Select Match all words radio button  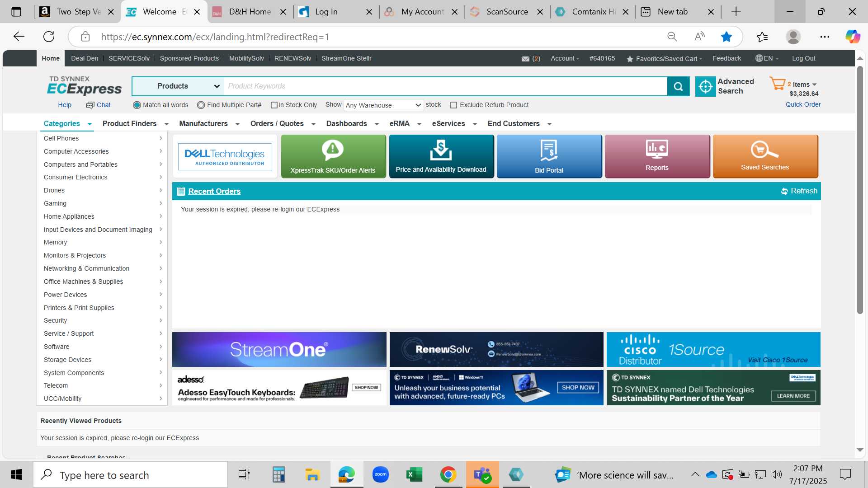137,105
